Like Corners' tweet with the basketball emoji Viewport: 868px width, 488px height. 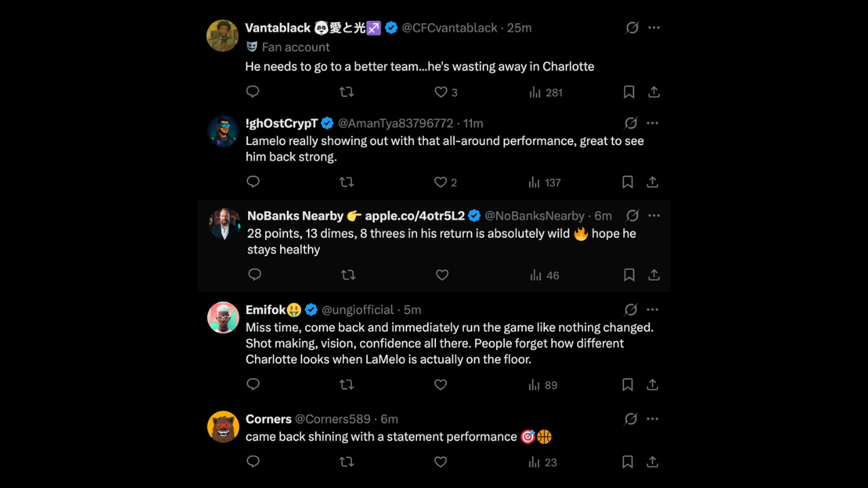[x=440, y=462]
